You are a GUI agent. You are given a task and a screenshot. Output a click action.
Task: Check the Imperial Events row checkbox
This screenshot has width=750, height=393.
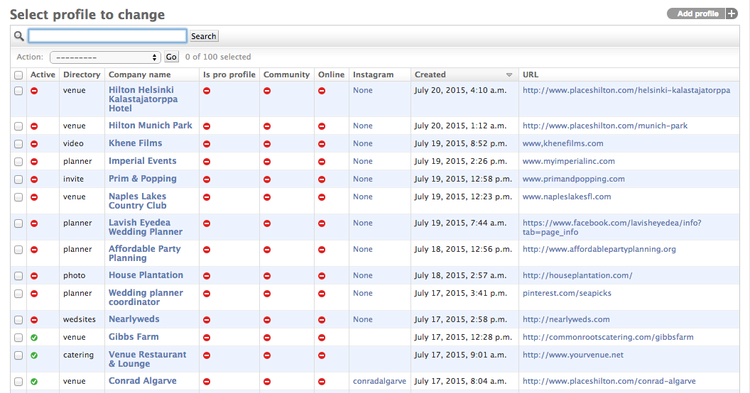click(x=18, y=162)
